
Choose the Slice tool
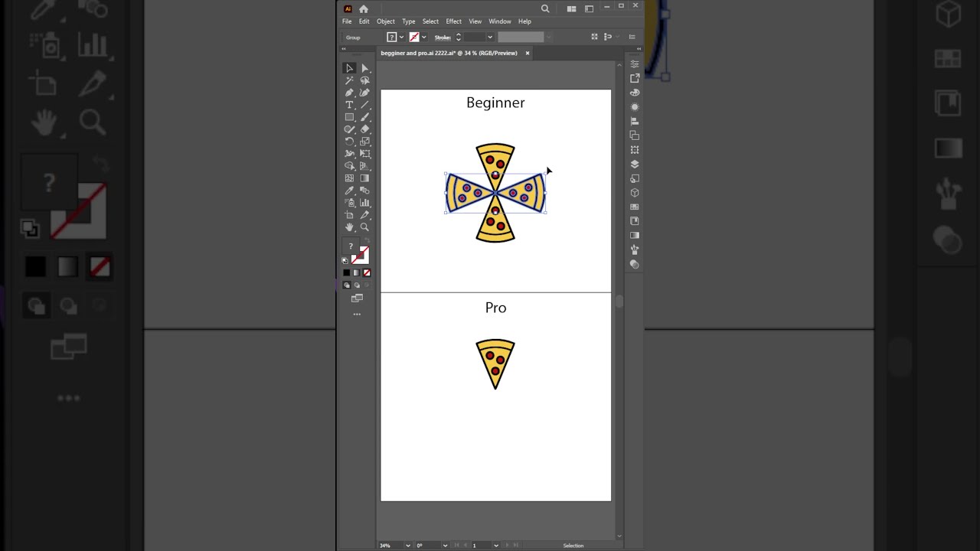pyautogui.click(x=364, y=215)
